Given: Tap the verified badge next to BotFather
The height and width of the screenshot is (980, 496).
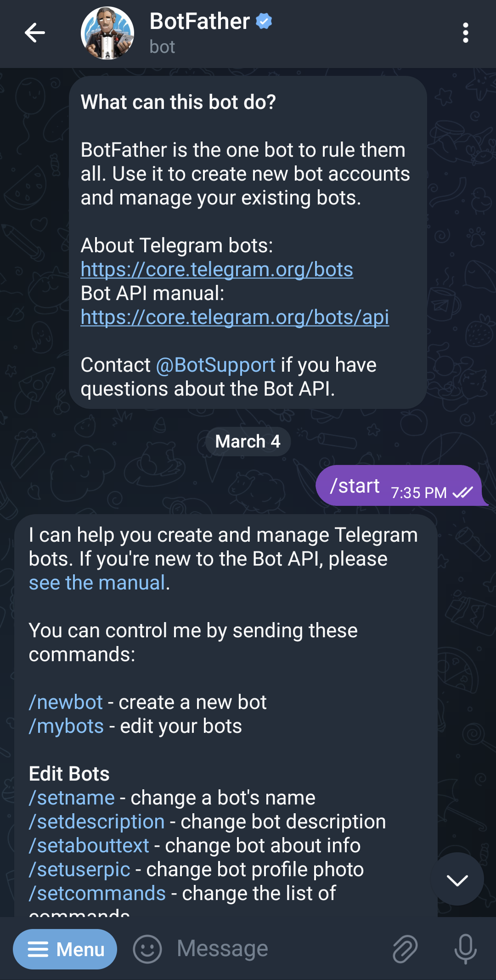Looking at the screenshot, I should [264, 21].
